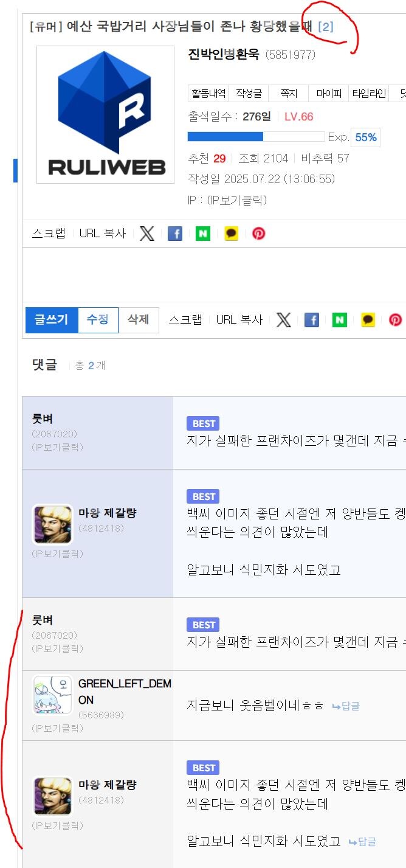Image resolution: width=406 pixels, height=868 pixels.
Task: Share post on Pinterest in upper row
Action: pyautogui.click(x=259, y=234)
